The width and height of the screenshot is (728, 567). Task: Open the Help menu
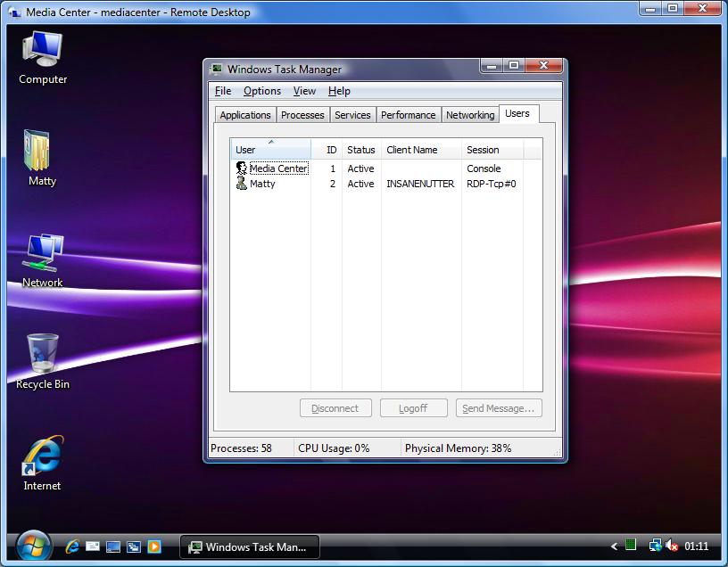pos(339,91)
